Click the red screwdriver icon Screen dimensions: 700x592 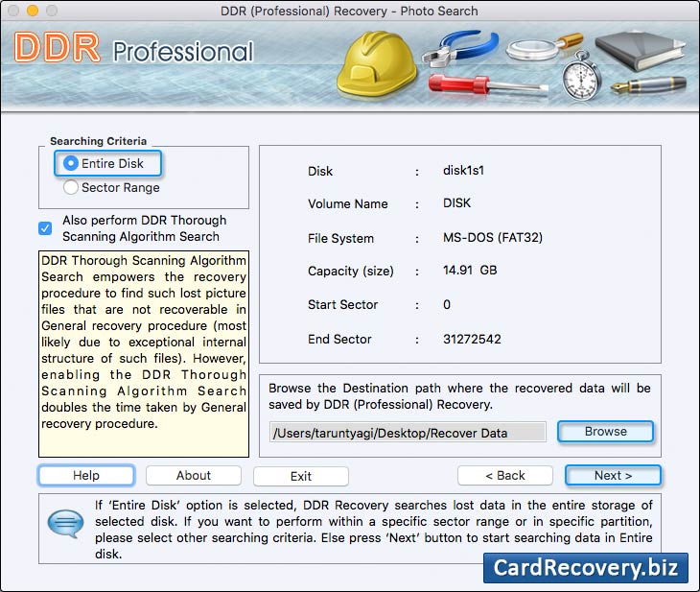487,85
